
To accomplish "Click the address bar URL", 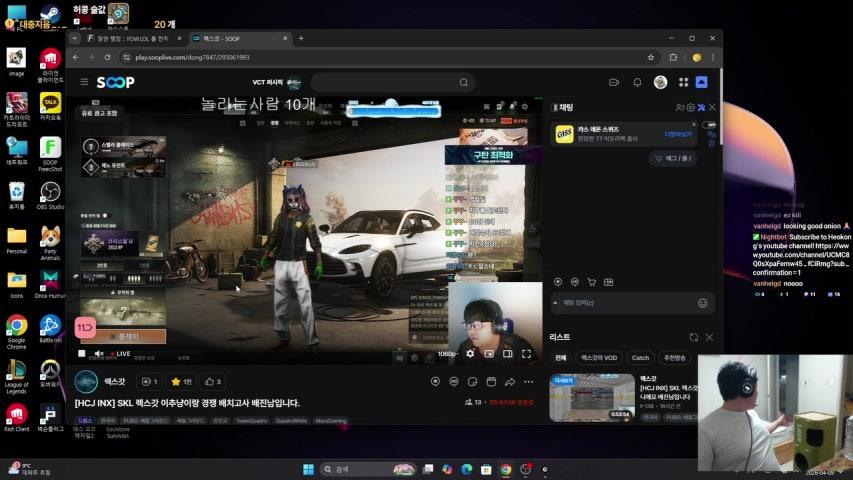I will click(193, 57).
